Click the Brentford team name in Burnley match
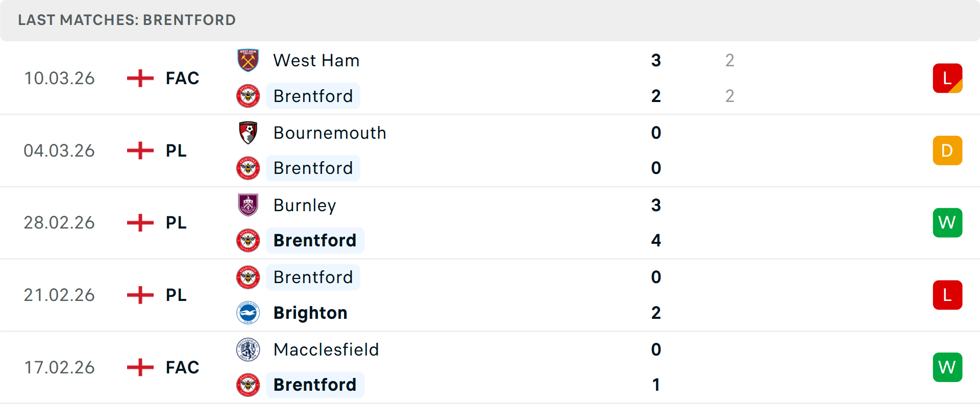Image resolution: width=980 pixels, height=404 pixels. (315, 240)
